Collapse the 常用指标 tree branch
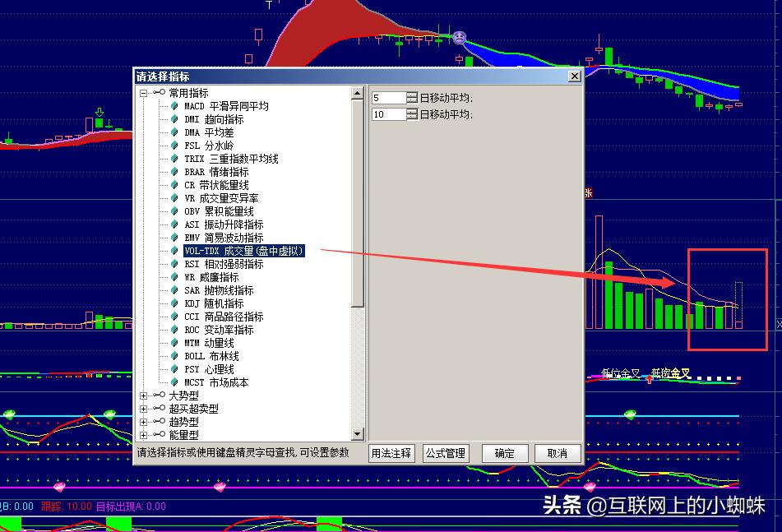This screenshot has height=532, width=782. [145, 92]
